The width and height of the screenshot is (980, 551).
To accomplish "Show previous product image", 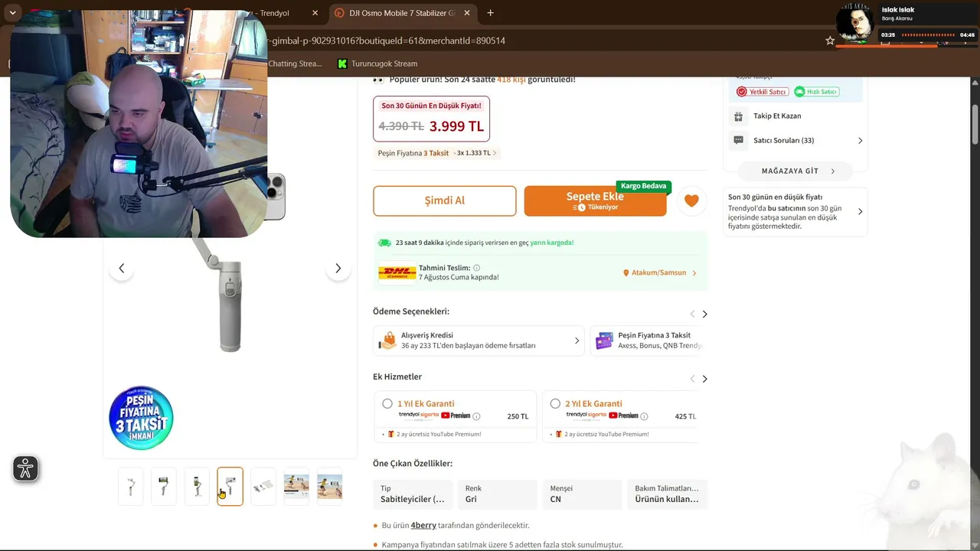I will pyautogui.click(x=121, y=268).
